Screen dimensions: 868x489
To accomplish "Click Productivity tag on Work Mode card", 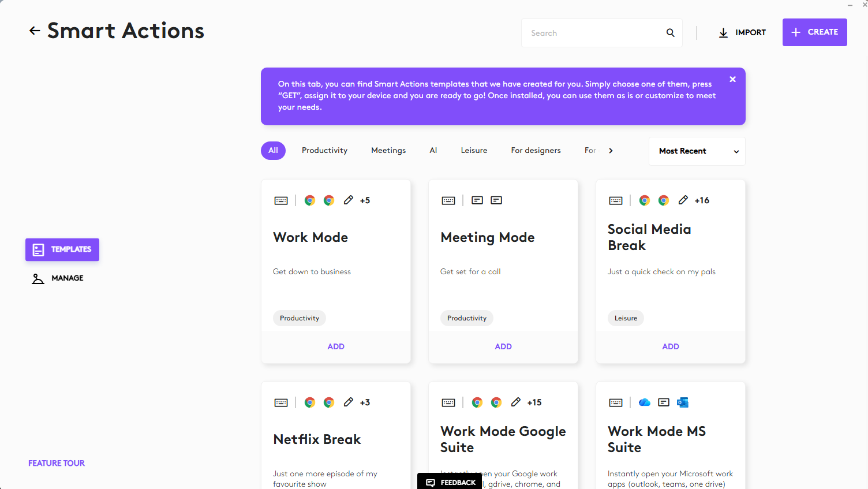I will (x=300, y=318).
